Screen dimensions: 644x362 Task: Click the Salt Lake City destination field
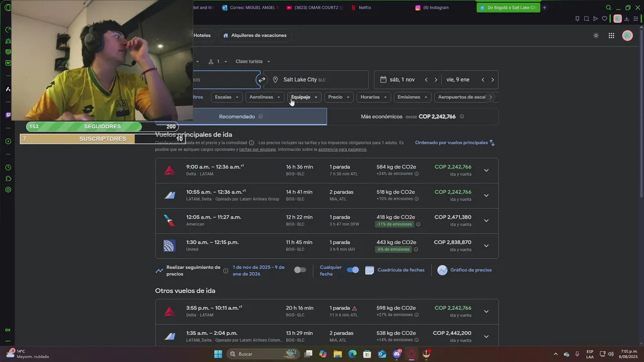[316, 79]
